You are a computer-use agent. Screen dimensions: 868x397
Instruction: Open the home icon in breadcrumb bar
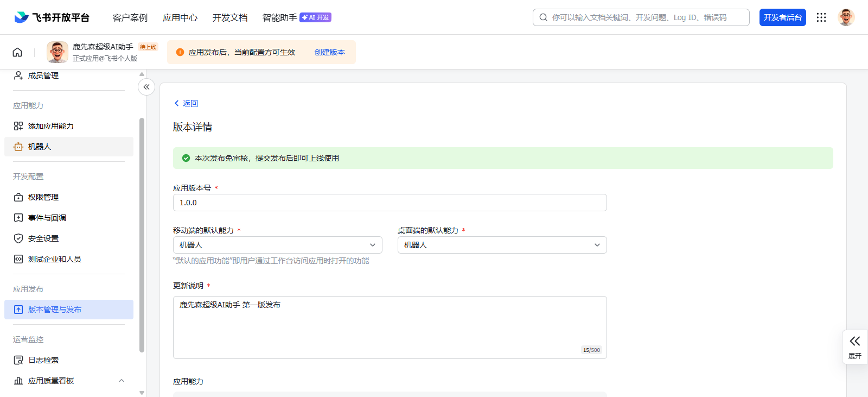pyautogui.click(x=17, y=52)
